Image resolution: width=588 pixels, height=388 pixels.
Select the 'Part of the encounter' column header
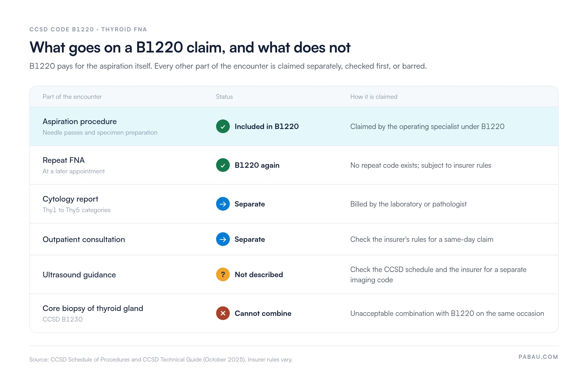coord(72,97)
